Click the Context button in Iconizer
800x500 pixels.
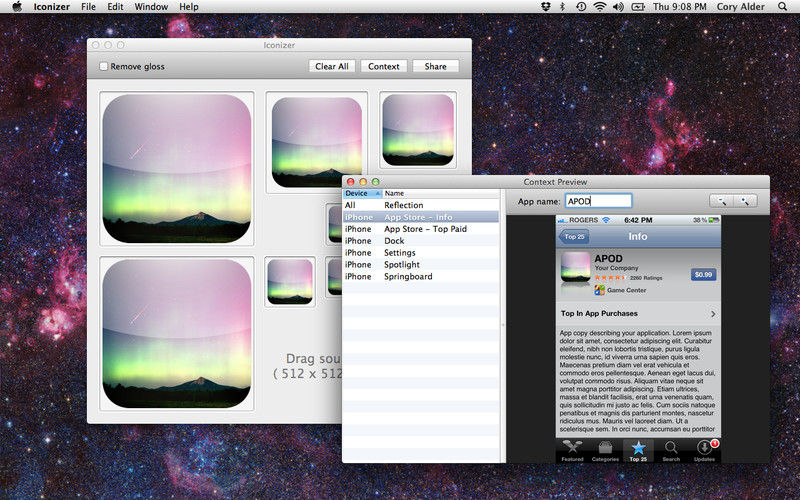pos(384,66)
